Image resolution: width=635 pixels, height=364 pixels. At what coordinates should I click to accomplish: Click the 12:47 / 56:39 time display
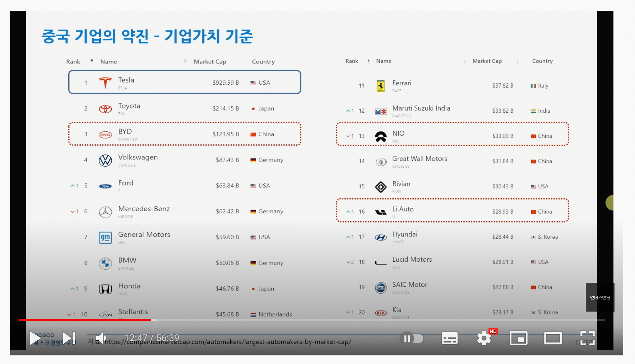tap(152, 338)
